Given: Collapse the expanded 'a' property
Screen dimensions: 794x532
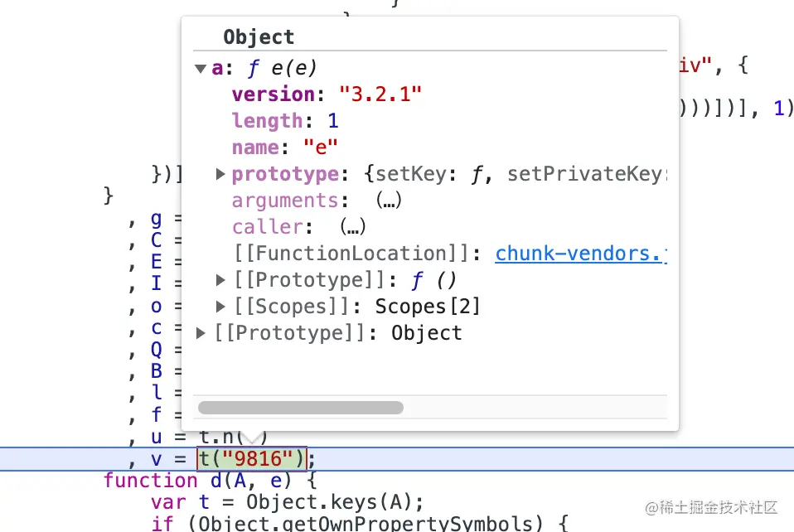Looking at the screenshot, I should pos(201,68).
